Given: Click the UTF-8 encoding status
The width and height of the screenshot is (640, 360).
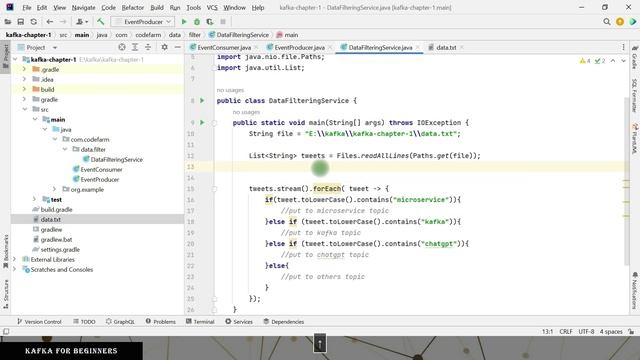Looking at the screenshot, I should click(586, 331).
